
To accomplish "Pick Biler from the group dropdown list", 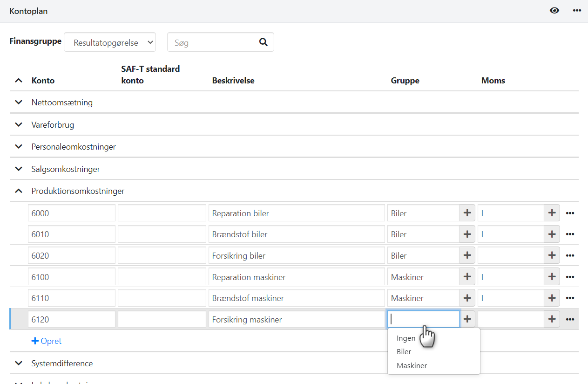I will click(404, 352).
